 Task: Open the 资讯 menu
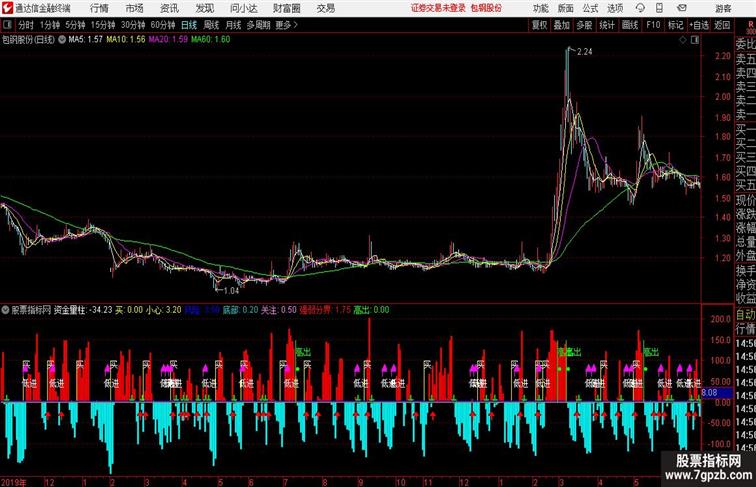pos(169,8)
